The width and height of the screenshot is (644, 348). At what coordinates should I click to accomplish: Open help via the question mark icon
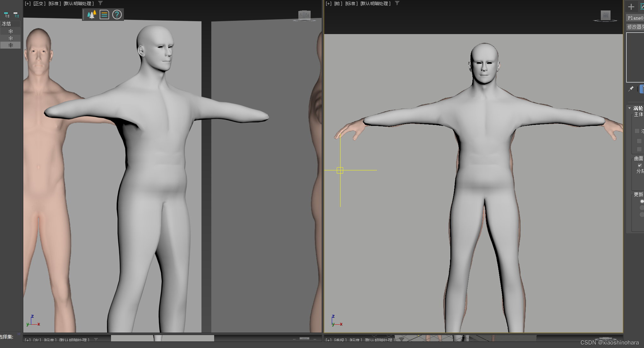(117, 15)
